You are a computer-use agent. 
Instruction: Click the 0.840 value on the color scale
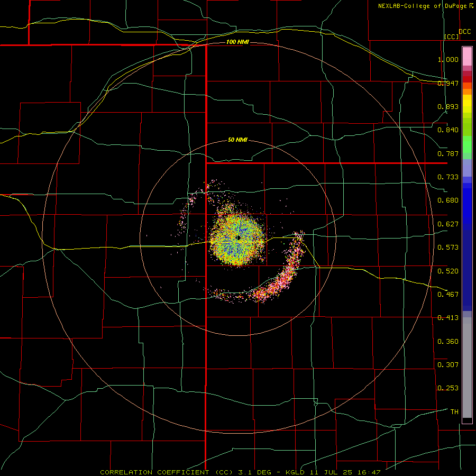[448, 130]
